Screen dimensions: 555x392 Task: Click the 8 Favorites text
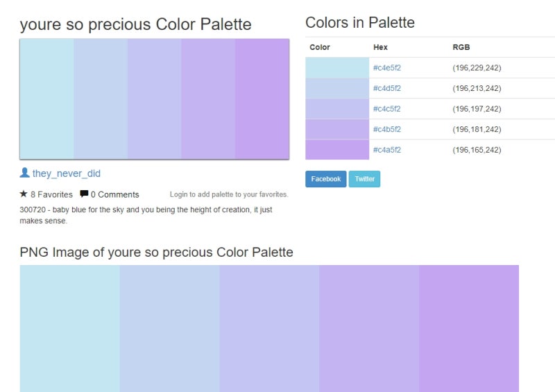click(51, 194)
